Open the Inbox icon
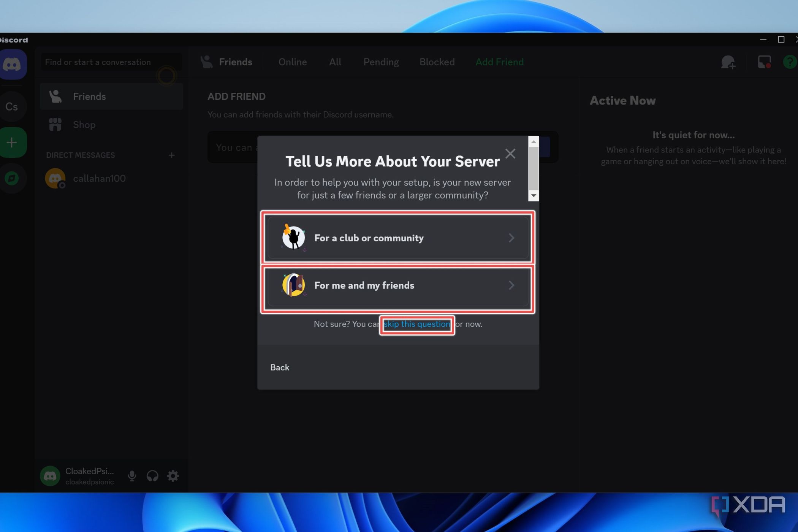Image resolution: width=798 pixels, height=532 pixels. pos(764,62)
